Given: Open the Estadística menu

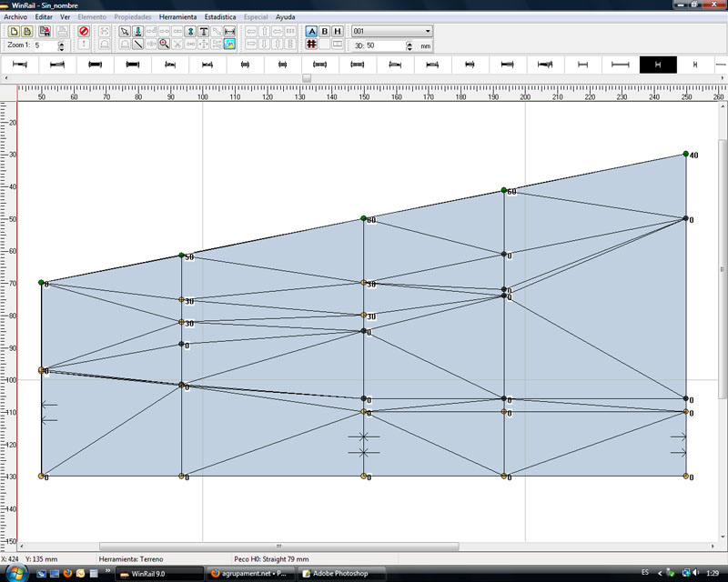Looking at the screenshot, I should pyautogui.click(x=220, y=17).
